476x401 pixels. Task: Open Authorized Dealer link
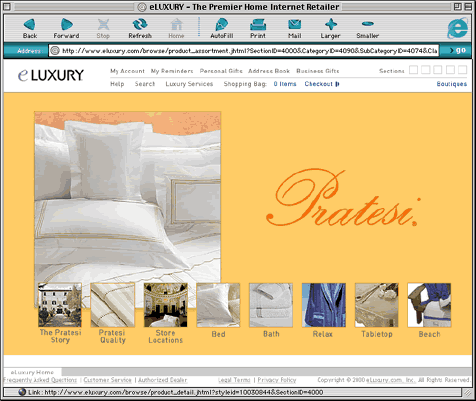click(x=163, y=380)
